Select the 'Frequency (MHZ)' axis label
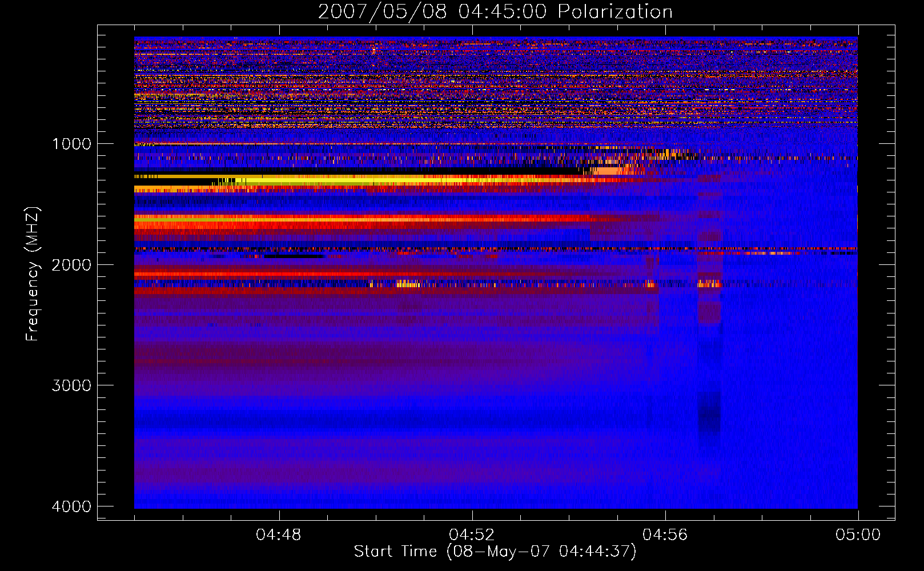This screenshot has width=924, height=571. click(33, 274)
